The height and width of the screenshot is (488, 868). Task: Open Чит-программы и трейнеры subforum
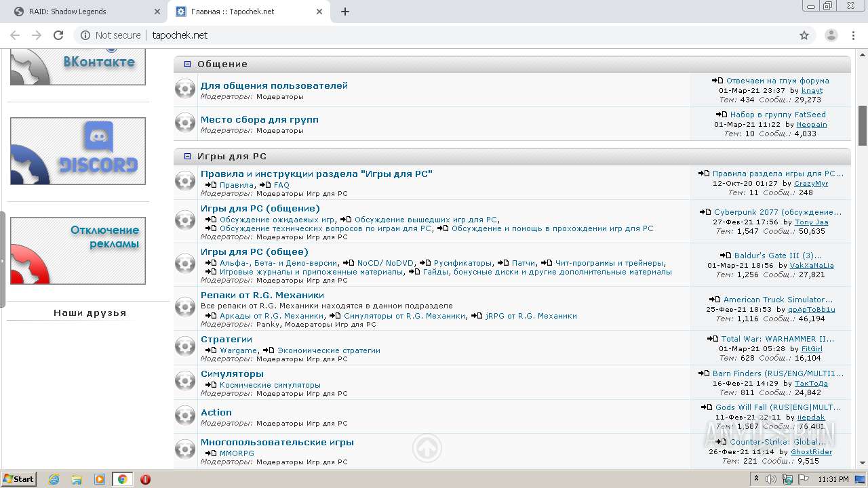pos(609,263)
